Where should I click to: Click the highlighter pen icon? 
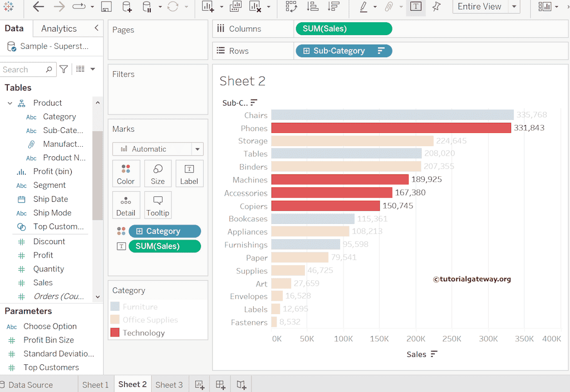(x=363, y=7)
